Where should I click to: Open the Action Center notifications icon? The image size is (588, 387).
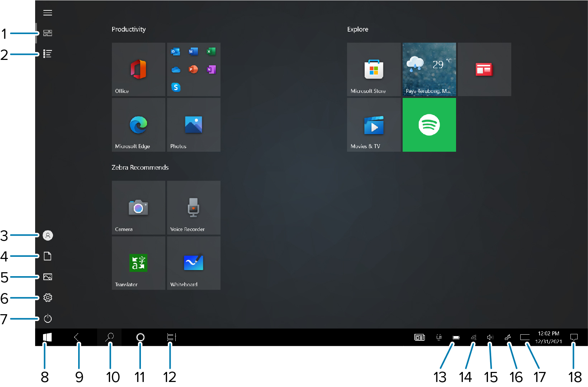[x=574, y=337]
